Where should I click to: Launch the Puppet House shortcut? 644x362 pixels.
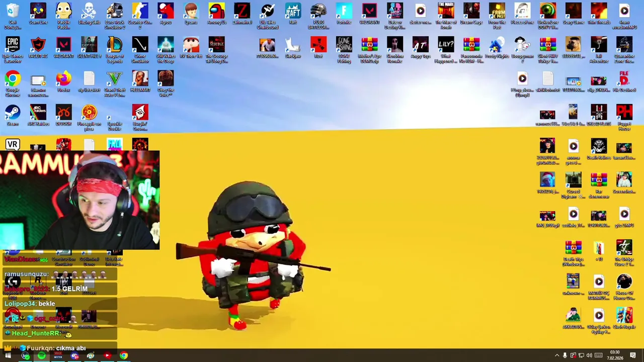pos(624,117)
